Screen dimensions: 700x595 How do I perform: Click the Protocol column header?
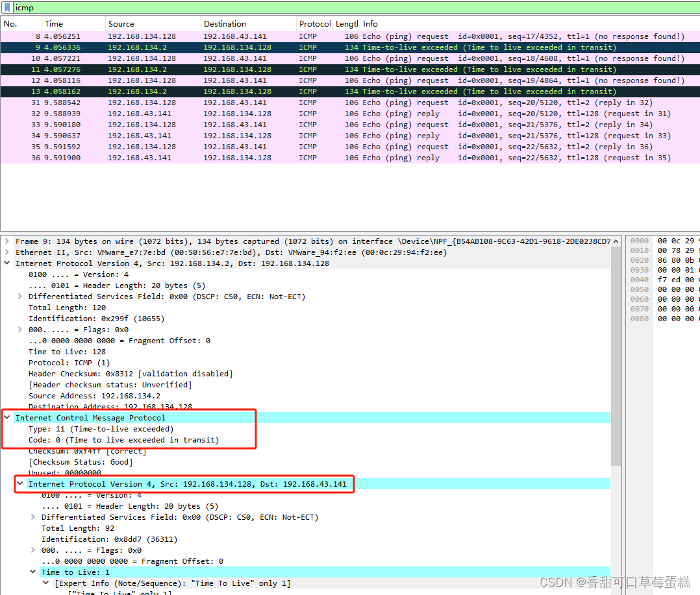(314, 23)
